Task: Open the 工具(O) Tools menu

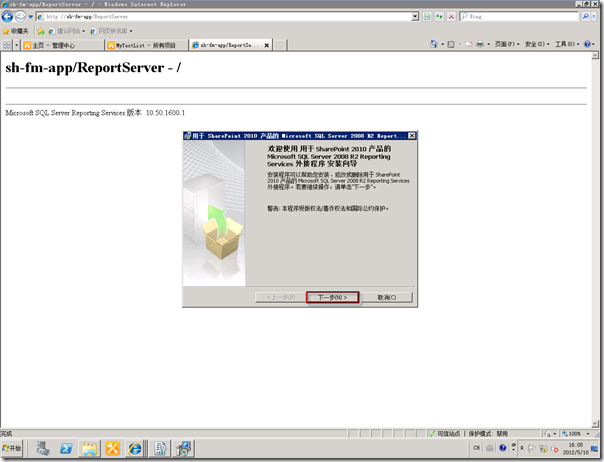Action: coord(567,44)
